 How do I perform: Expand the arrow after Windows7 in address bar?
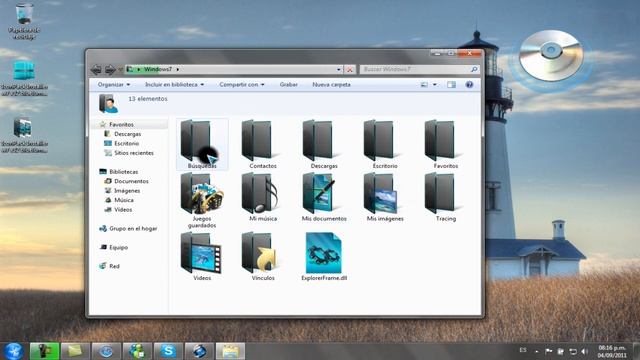coord(178,69)
